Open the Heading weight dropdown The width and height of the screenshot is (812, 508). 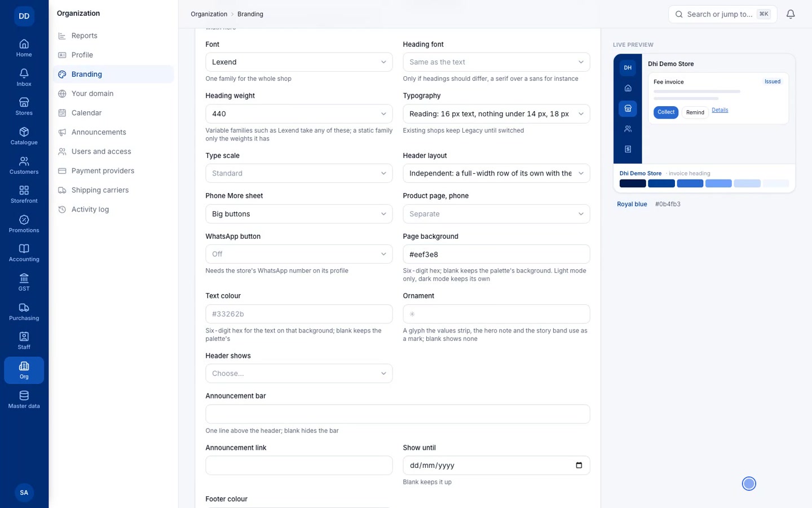pos(299,113)
